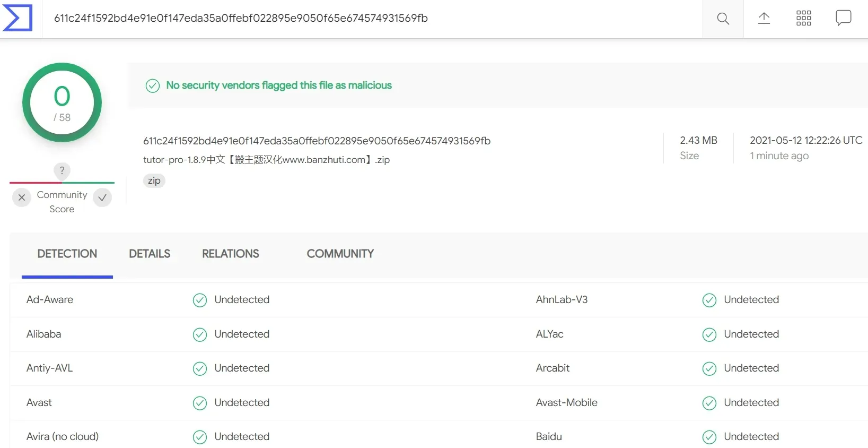Click the tutor-pro-1.8.9 zip file name

[266, 160]
